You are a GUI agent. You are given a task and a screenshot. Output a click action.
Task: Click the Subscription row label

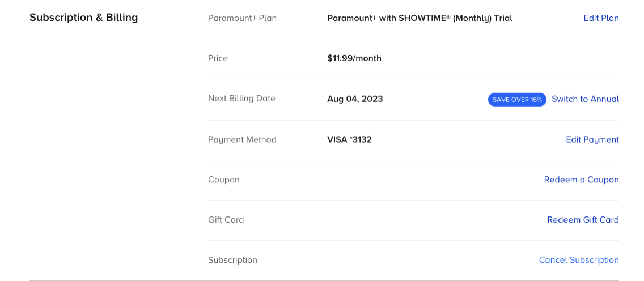click(232, 260)
